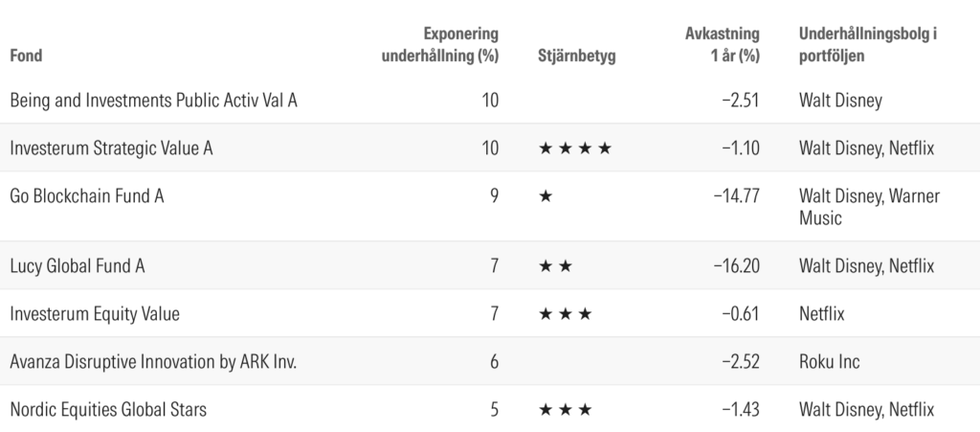Image resolution: width=980 pixels, height=432 pixels.
Task: Click the four-star rating for Investerum Strategic Value A
Action: point(574,148)
